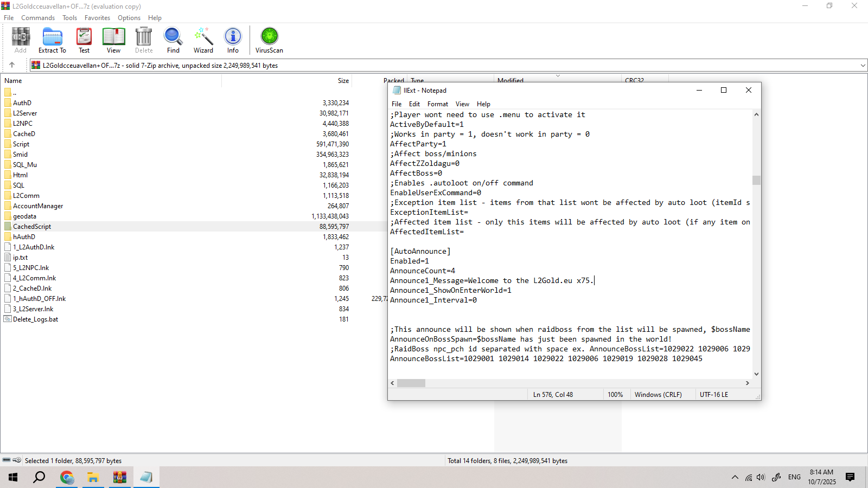Launch the Find search tool
This screenshot has height=488, width=868.
(x=173, y=41)
